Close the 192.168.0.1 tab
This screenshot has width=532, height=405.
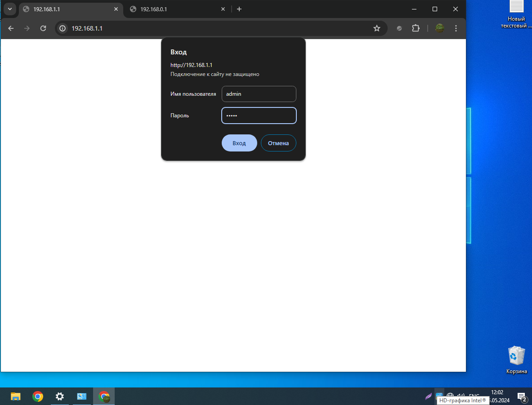click(223, 9)
